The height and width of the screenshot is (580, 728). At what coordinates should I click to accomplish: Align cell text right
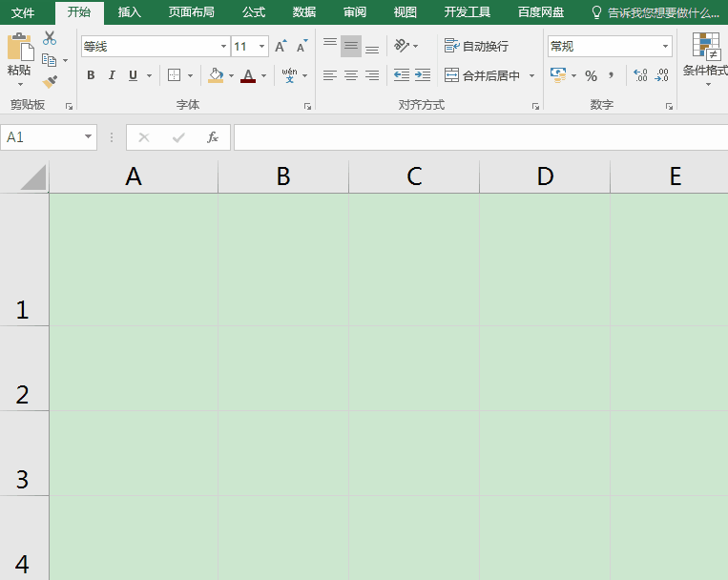point(372,74)
